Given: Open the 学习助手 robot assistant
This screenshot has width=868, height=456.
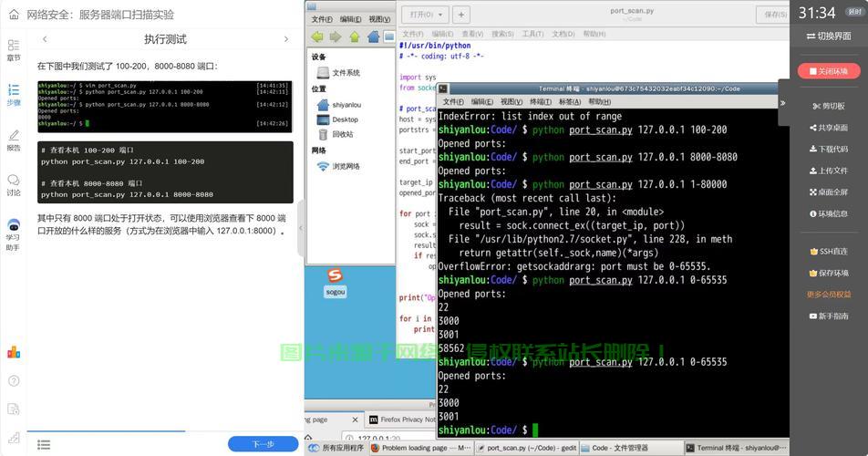Looking at the screenshot, I should (x=14, y=234).
